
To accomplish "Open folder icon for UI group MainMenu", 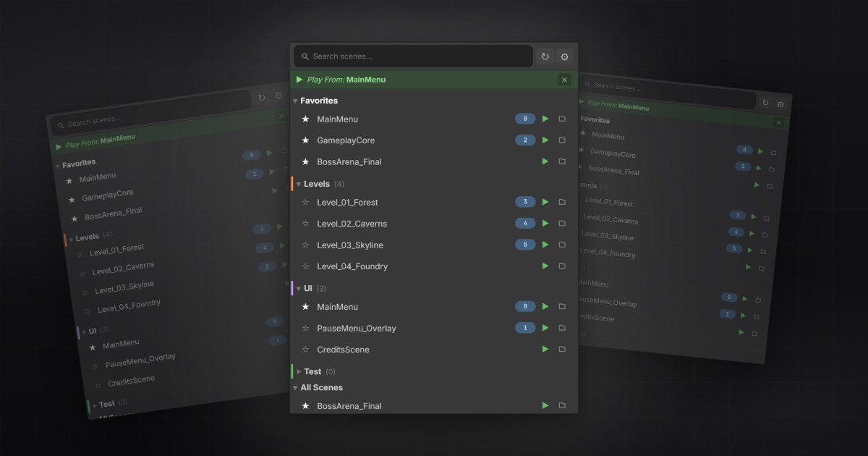I will 562,307.
